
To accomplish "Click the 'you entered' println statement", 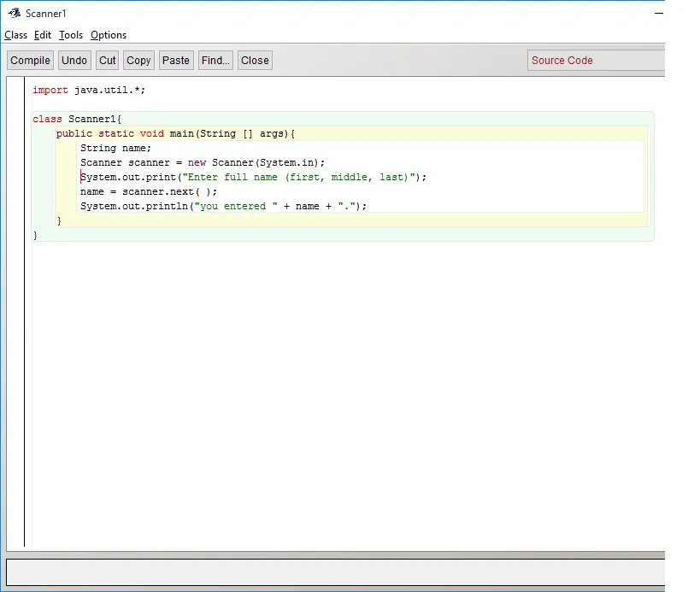I will tap(223, 206).
